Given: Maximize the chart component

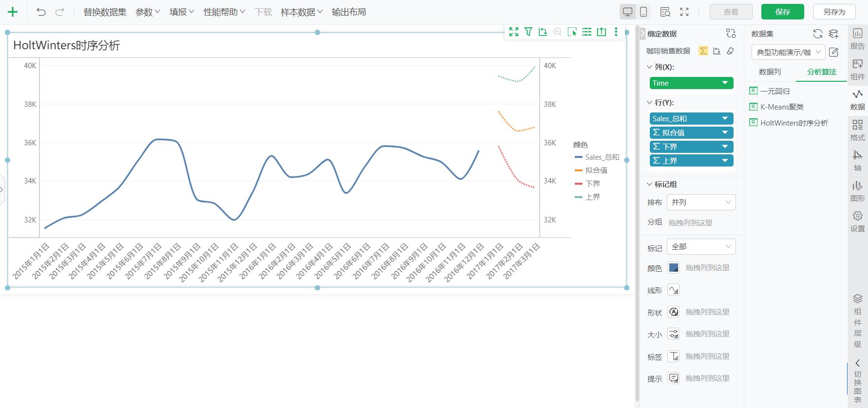Looking at the screenshot, I should pyautogui.click(x=514, y=32).
